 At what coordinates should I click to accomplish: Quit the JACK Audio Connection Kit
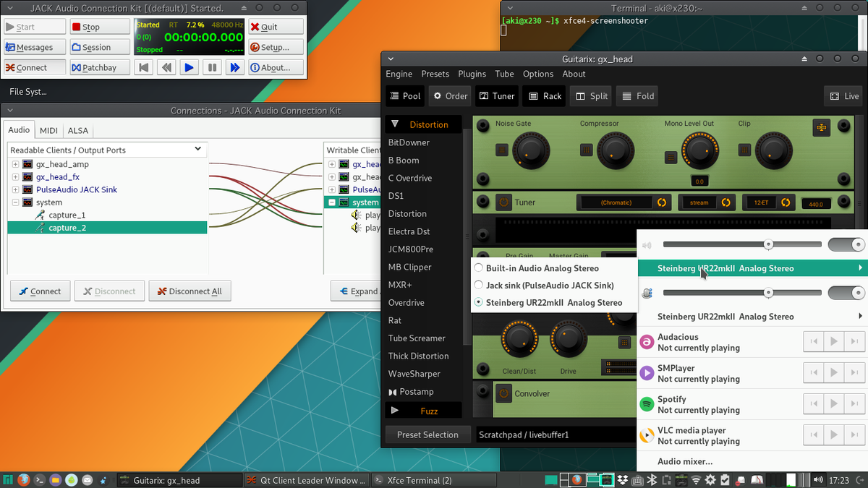276,27
